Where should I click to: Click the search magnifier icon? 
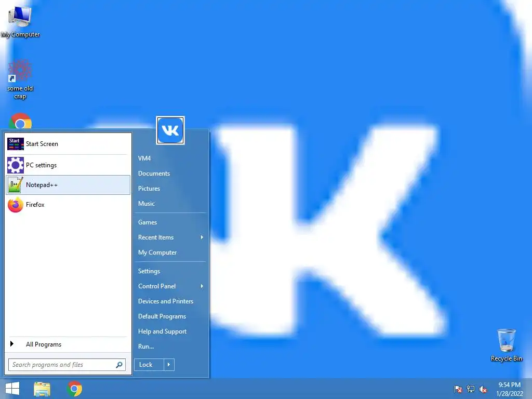[119, 365]
